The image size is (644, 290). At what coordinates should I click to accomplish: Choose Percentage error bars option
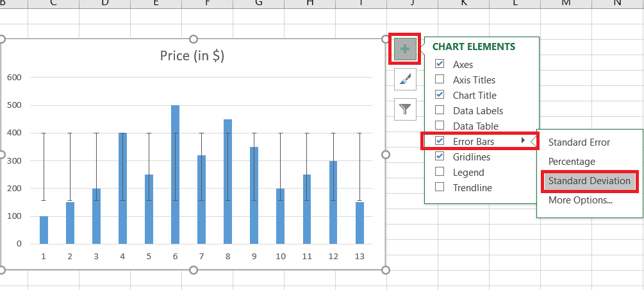click(572, 162)
